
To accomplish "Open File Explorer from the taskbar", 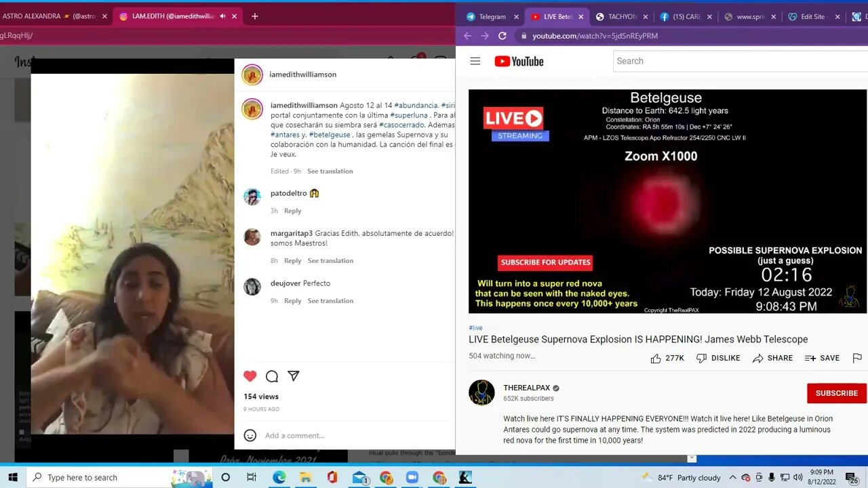I will tap(305, 477).
